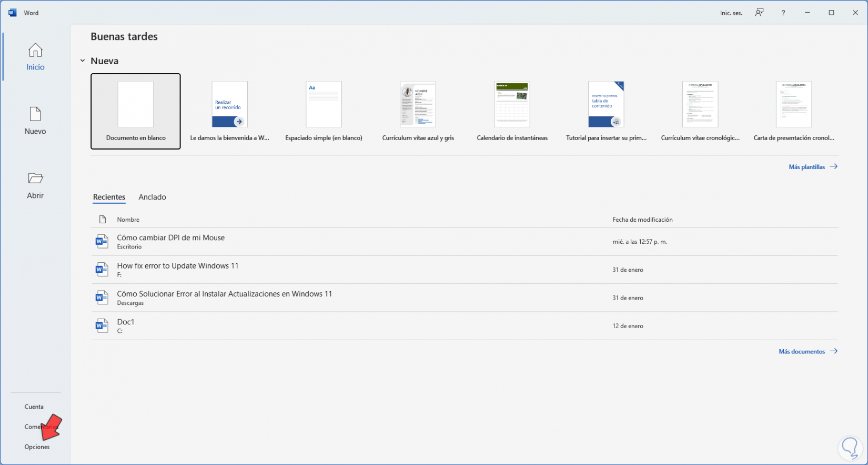Click Inic. ses. sign-in button
The image size is (868, 465).
coord(731,13)
